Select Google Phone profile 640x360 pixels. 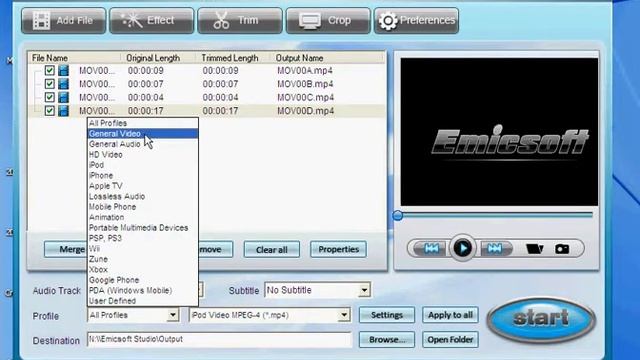[x=143, y=280]
